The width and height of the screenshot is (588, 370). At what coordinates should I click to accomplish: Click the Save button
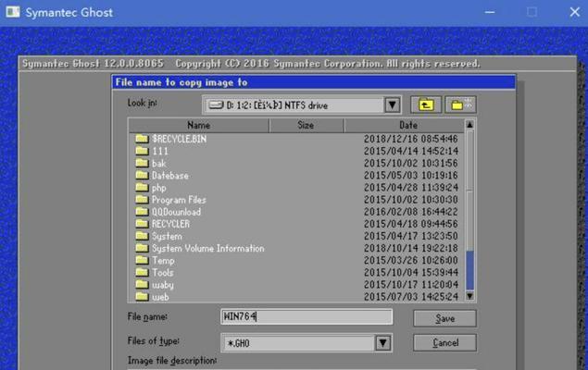444,318
